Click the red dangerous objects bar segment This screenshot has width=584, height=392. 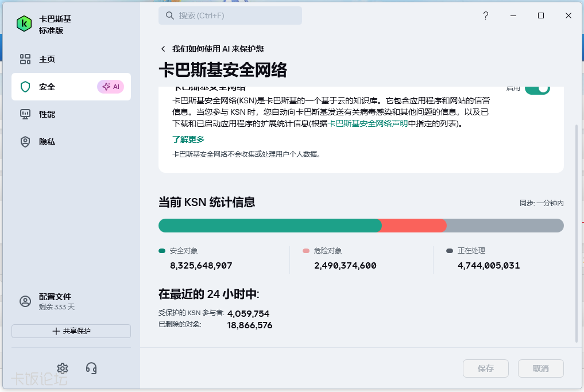click(x=413, y=226)
